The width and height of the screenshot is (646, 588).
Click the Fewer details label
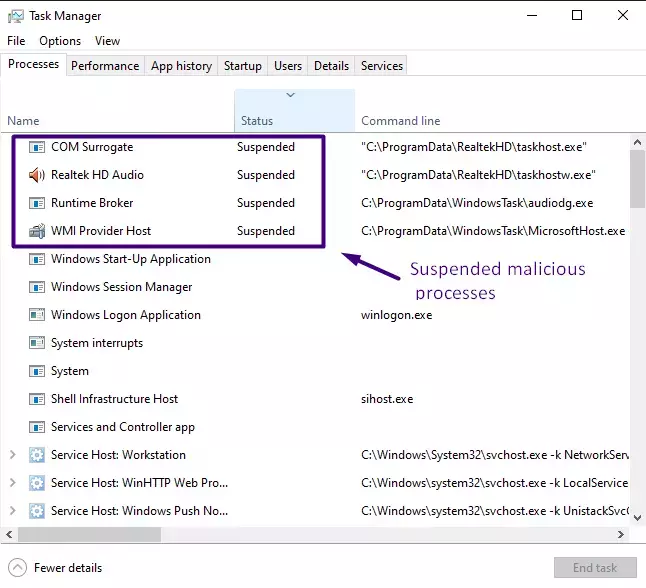coord(68,568)
